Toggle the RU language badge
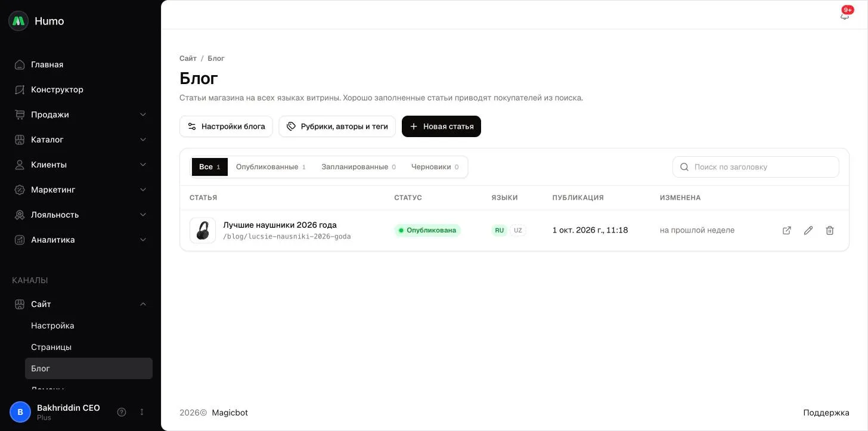Image resolution: width=868 pixels, height=431 pixels. [499, 230]
